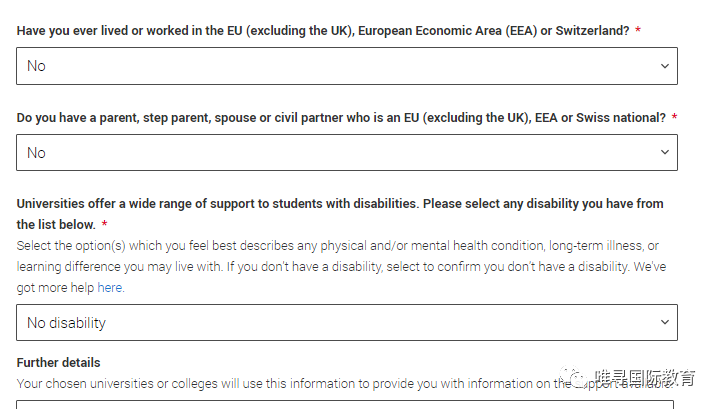Open the lived or worked in EU dropdown

point(346,66)
